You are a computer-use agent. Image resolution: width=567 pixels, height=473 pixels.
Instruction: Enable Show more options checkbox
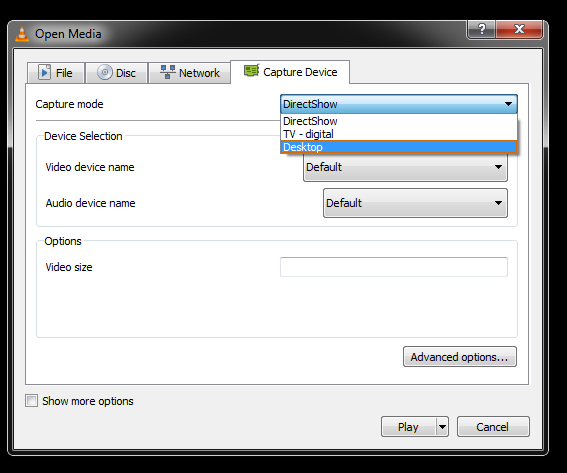coord(31,401)
